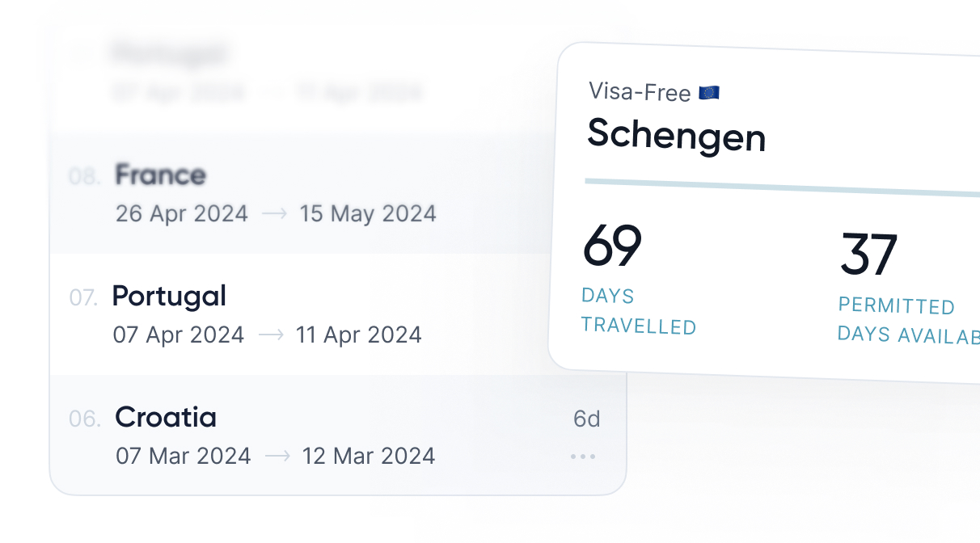This screenshot has width=980, height=543.
Task: Click the 69 days travelled figure
Action: 612,246
